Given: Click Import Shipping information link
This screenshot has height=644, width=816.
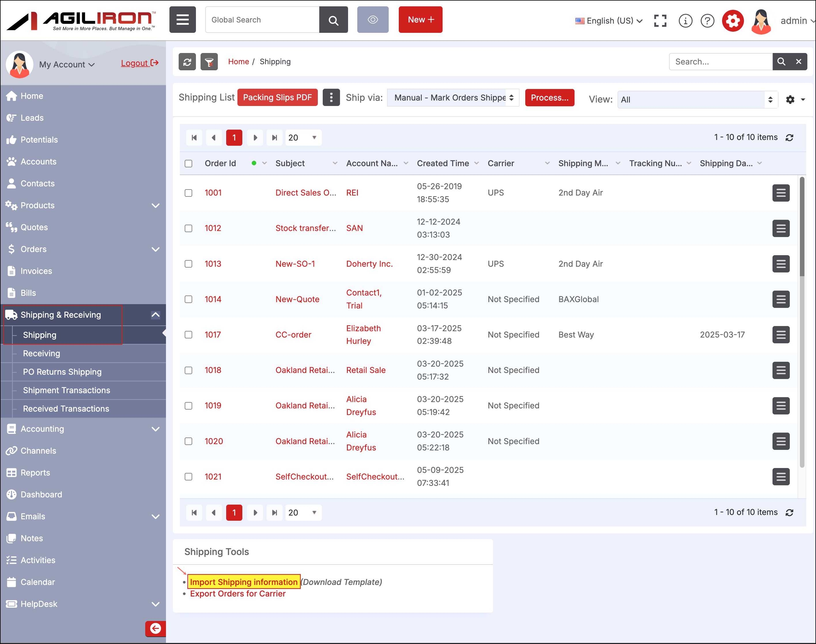Looking at the screenshot, I should [x=244, y=582].
